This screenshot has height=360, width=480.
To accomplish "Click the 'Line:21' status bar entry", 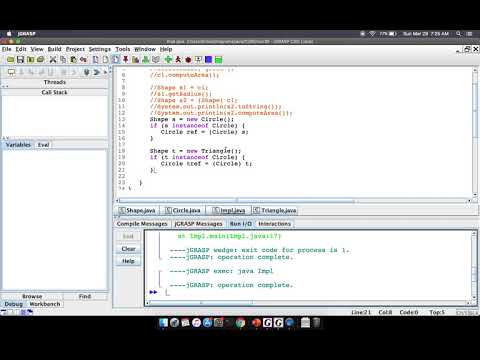I will click(361, 312).
